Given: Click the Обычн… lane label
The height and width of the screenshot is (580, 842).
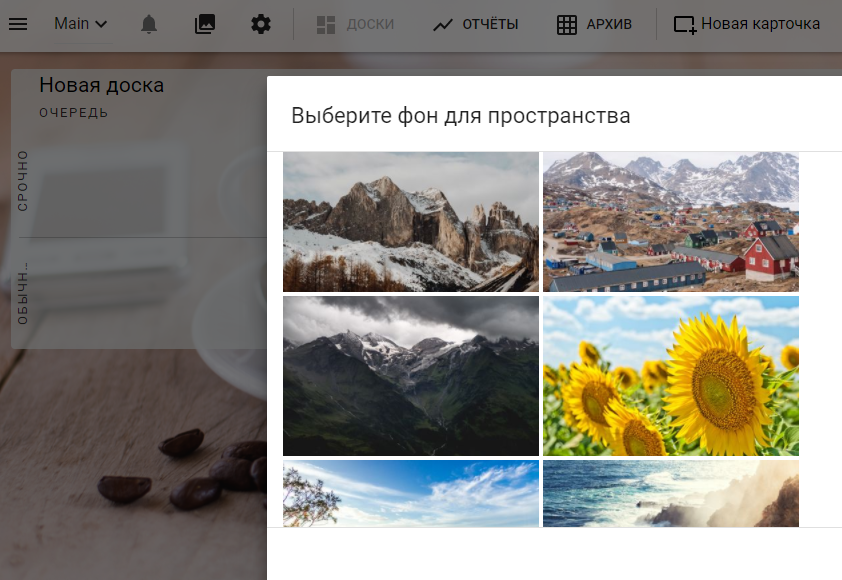Looking at the screenshot, I should (23, 293).
